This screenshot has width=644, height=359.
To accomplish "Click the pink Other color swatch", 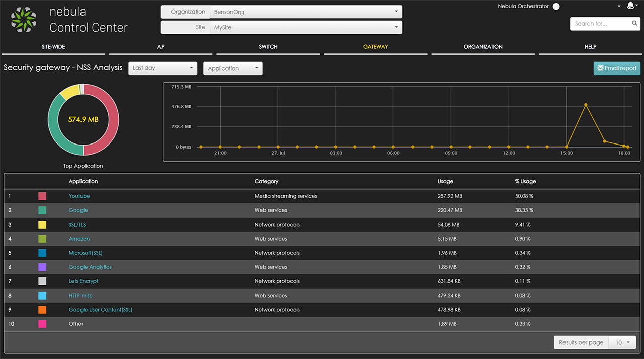I will click(x=42, y=324).
